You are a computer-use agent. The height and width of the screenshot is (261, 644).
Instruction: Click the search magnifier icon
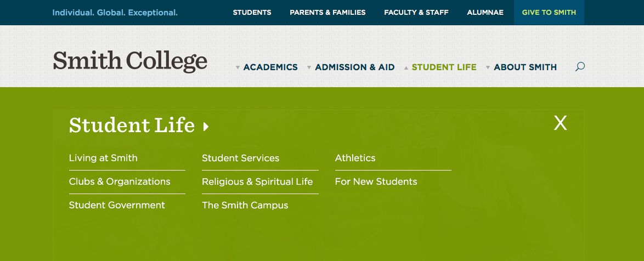pyautogui.click(x=580, y=67)
